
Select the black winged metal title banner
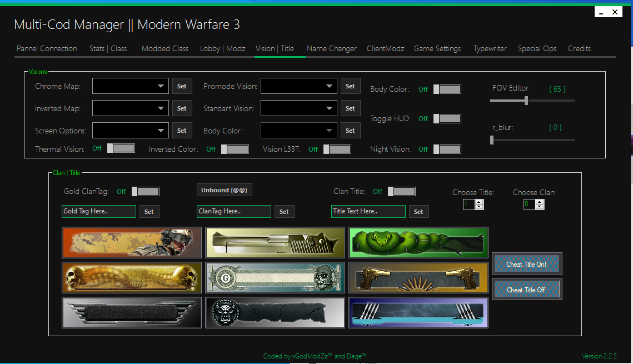tap(131, 312)
